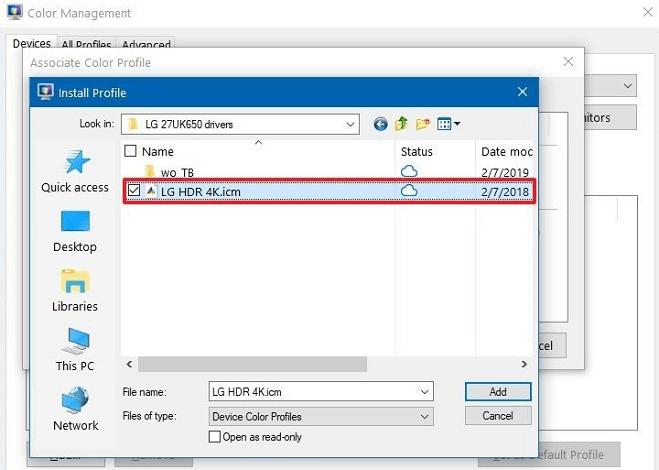The height and width of the screenshot is (470, 659).
Task: Open the View menu icon
Action: [x=444, y=124]
